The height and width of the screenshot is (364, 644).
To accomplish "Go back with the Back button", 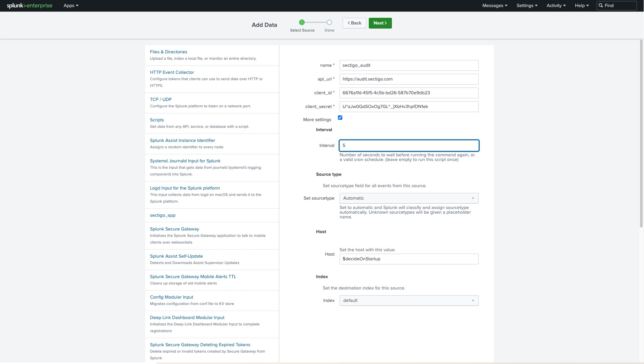I will click(354, 23).
